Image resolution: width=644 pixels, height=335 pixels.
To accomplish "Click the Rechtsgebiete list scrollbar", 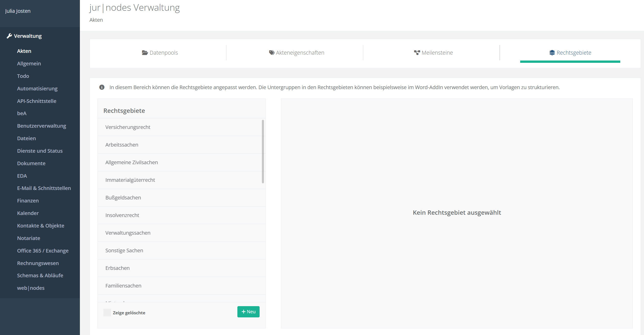I will pyautogui.click(x=263, y=151).
